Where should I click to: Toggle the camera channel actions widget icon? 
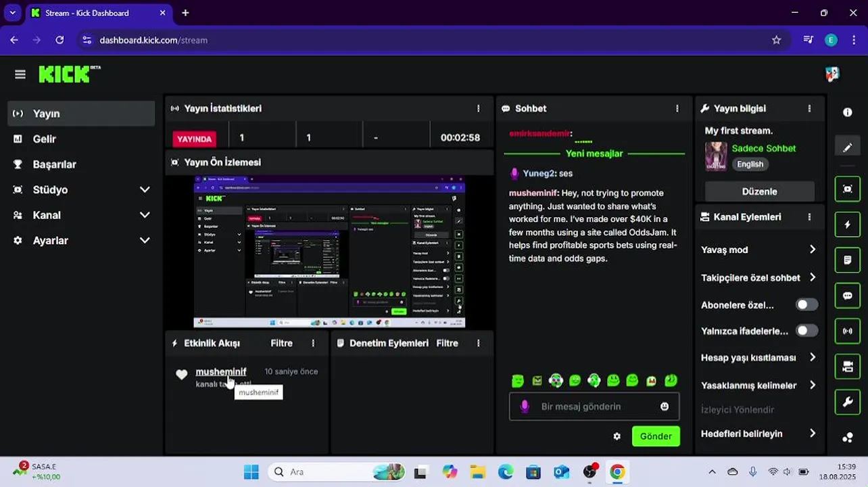click(x=848, y=367)
